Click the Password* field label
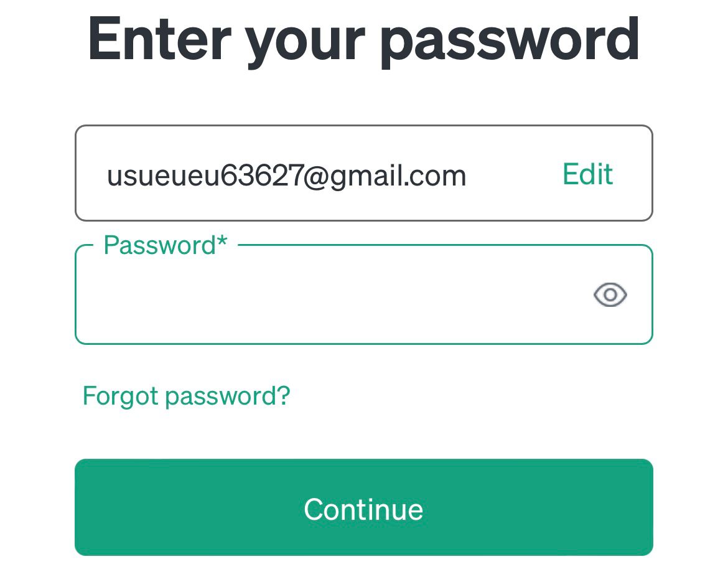Viewport: 728px width, 564px height. pos(166,245)
